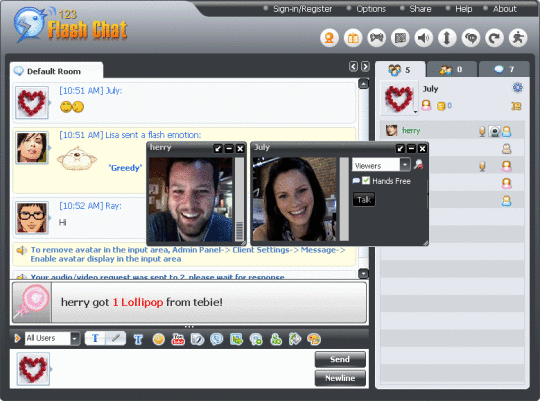The height and width of the screenshot is (401, 540).
Task: Open the user list tab showing 5
Action: pos(400,70)
